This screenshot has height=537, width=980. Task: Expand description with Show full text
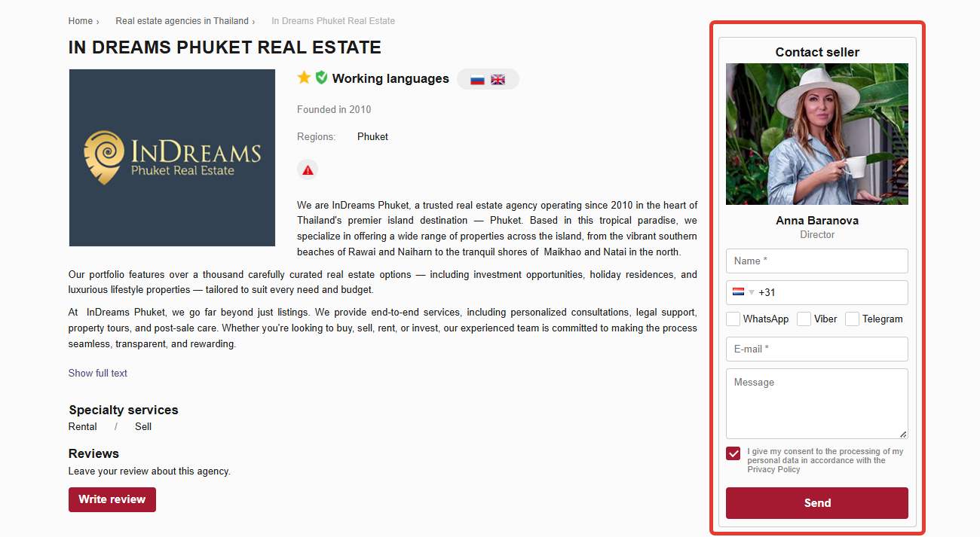point(98,373)
